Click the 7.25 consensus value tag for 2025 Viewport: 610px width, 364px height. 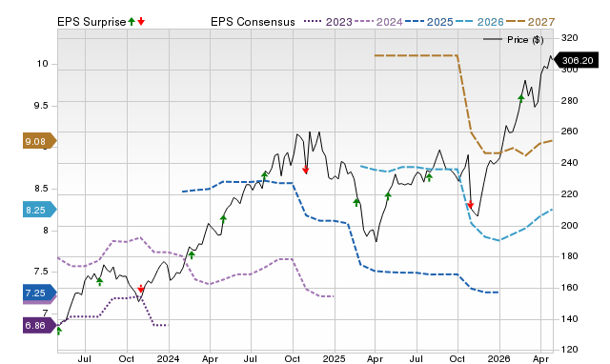point(39,293)
